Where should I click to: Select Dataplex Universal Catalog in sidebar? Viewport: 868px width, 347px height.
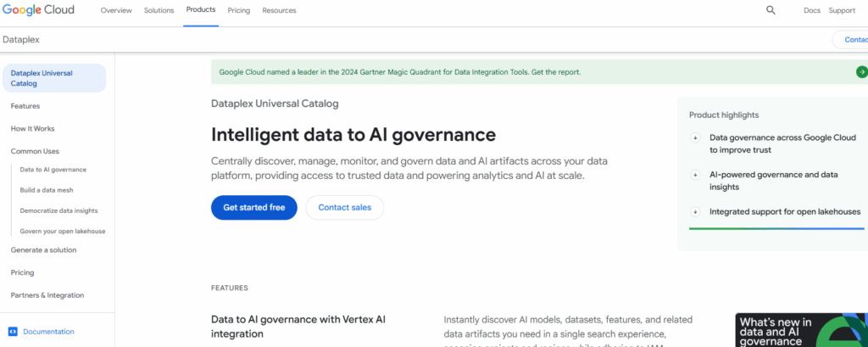[x=53, y=78]
